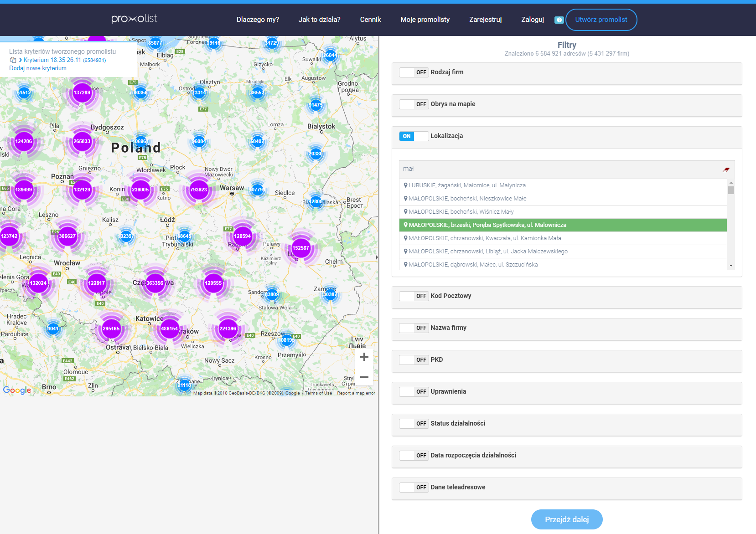Click the Dodaj nowe kryterium link
The height and width of the screenshot is (534, 756).
(38, 68)
